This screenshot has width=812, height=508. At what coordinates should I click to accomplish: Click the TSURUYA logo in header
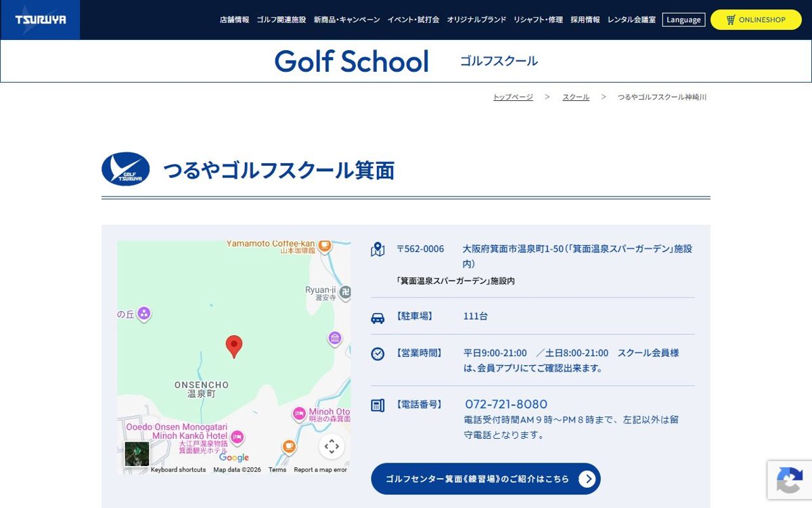point(40,20)
